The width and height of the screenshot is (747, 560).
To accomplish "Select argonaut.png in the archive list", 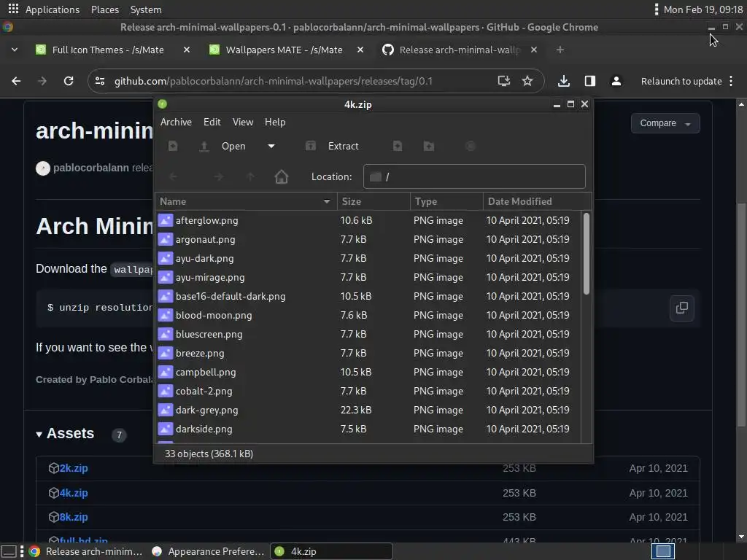I will coord(368,239).
